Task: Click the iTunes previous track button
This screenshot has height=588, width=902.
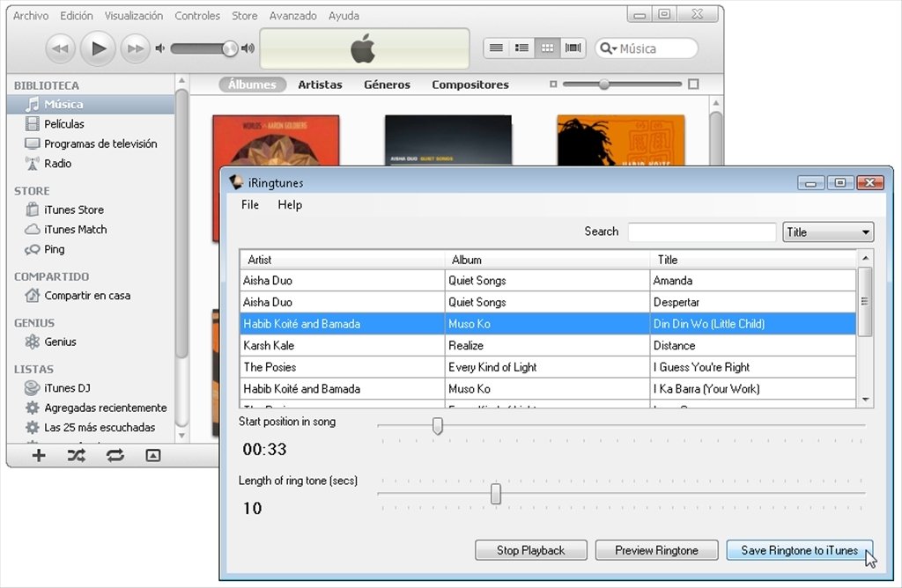Action: pos(61,49)
